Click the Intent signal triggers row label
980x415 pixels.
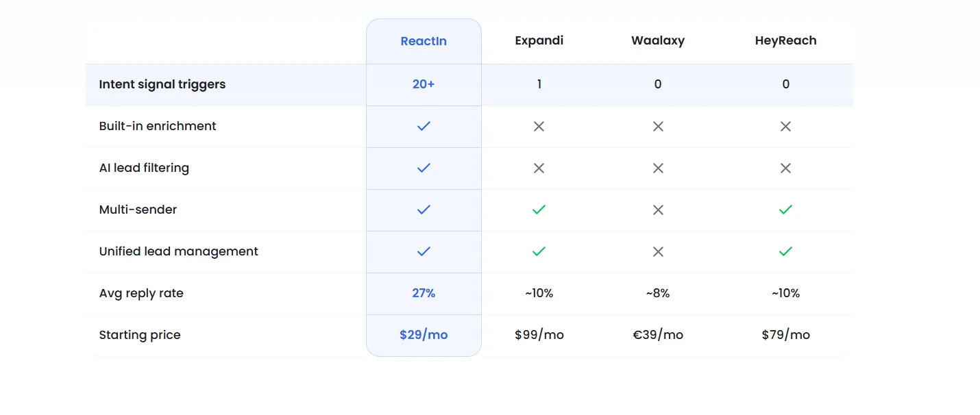pyautogui.click(x=162, y=84)
